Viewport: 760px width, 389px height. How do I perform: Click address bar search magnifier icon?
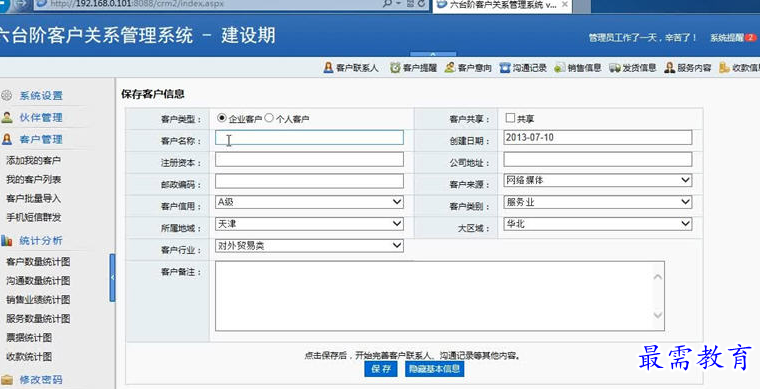pyautogui.click(x=387, y=4)
